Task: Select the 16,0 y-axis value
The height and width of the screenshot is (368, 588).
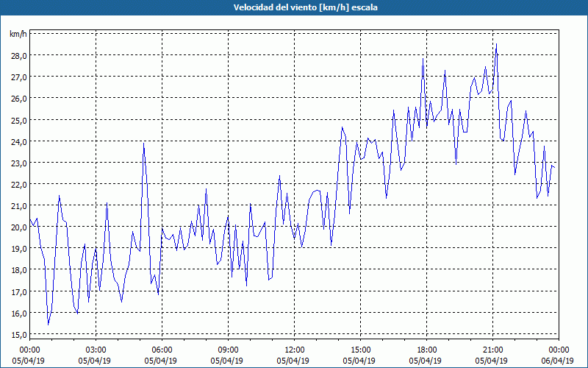Action: [x=18, y=314]
